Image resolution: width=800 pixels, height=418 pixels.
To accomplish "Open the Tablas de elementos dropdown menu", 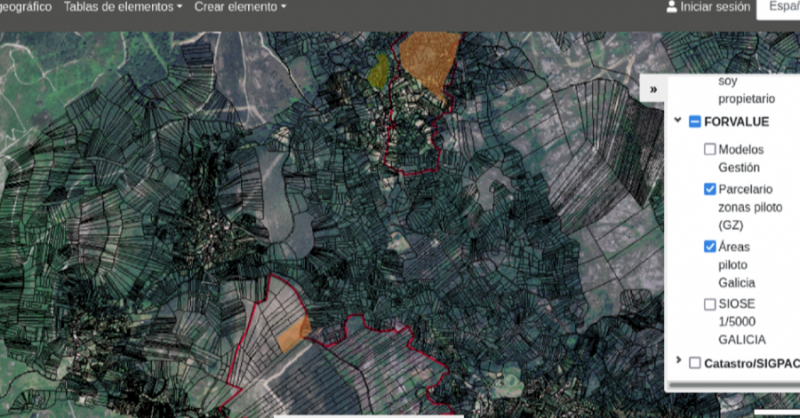I will pyautogui.click(x=122, y=7).
